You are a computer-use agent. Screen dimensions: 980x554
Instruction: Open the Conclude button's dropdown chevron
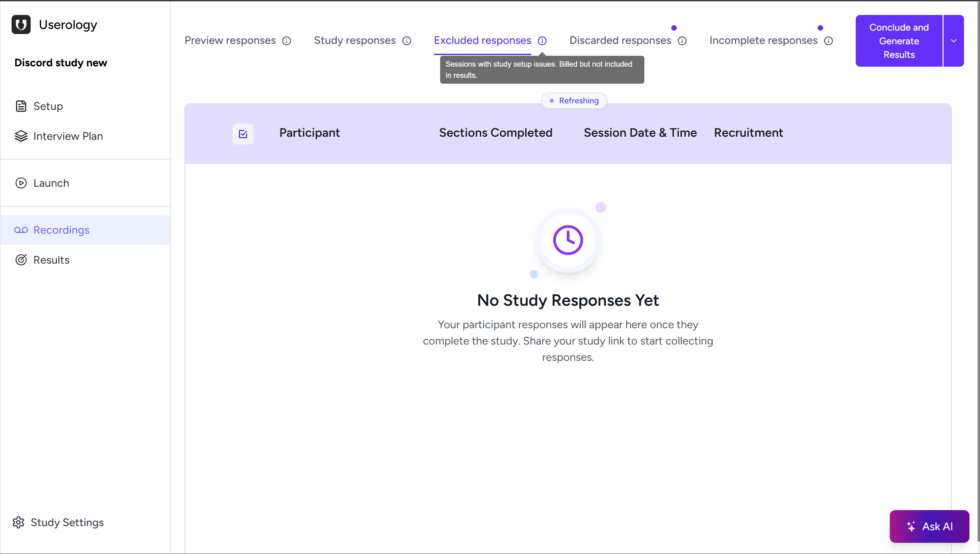pos(953,41)
